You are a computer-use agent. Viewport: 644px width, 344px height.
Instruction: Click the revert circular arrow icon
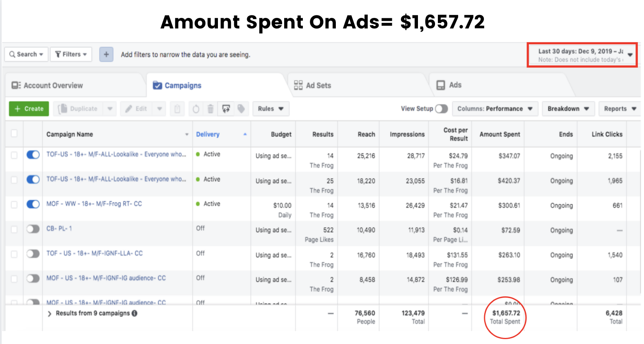[196, 109]
